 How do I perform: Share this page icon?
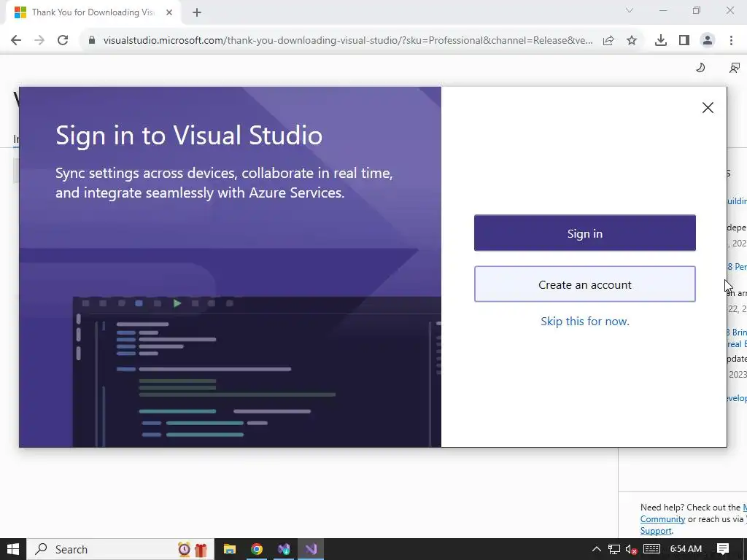[608, 41]
